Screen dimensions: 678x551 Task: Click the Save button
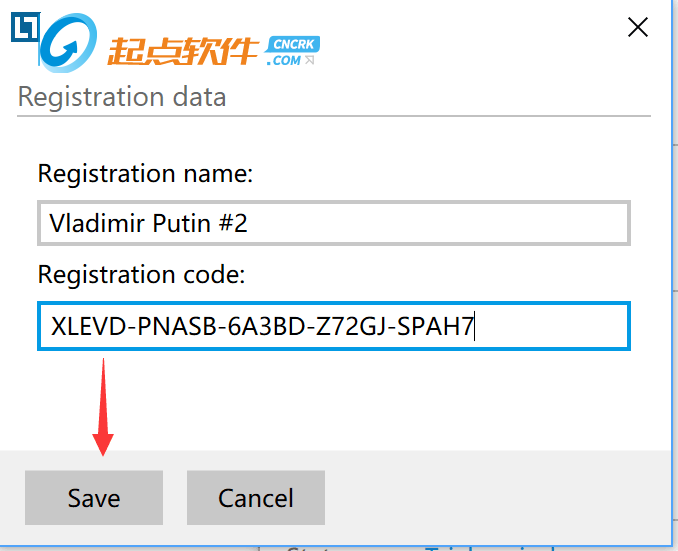coord(94,497)
